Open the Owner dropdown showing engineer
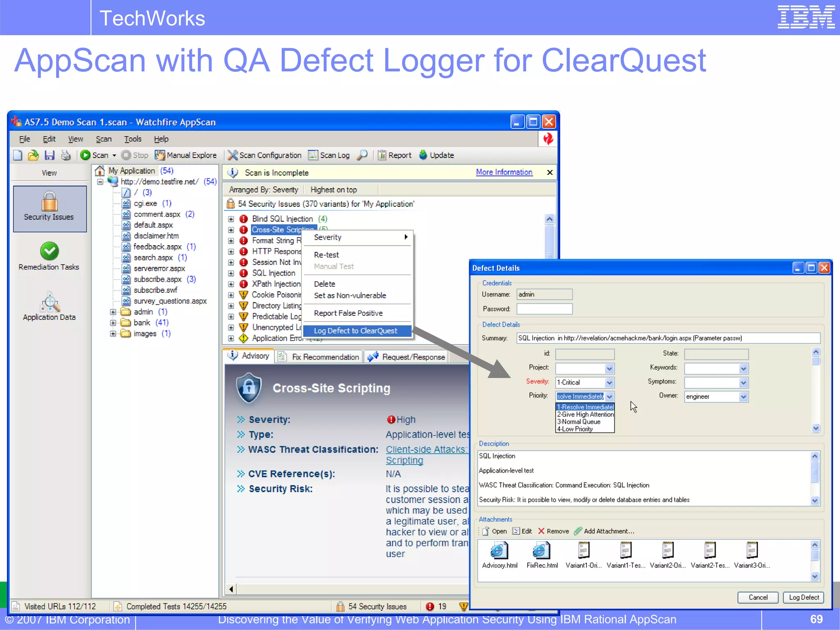 pos(743,397)
